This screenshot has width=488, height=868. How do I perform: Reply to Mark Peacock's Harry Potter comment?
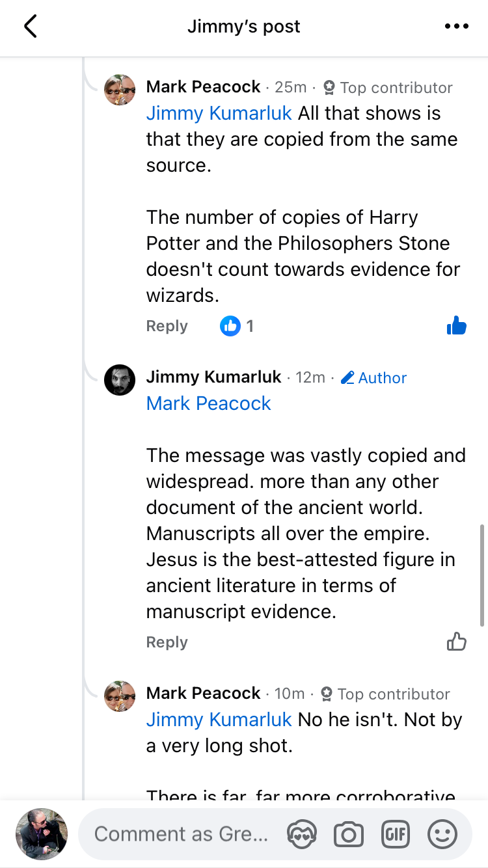point(167,326)
